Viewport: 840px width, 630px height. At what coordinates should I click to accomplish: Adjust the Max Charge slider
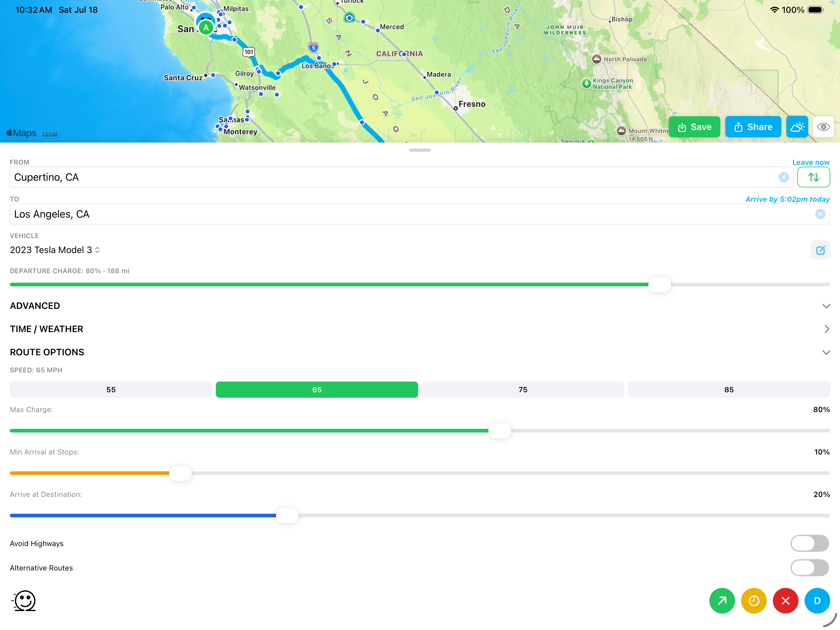pyautogui.click(x=499, y=431)
